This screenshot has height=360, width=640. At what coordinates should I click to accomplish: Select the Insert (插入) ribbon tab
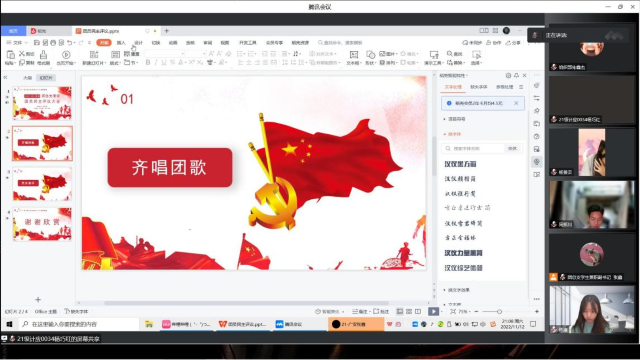tap(121, 42)
